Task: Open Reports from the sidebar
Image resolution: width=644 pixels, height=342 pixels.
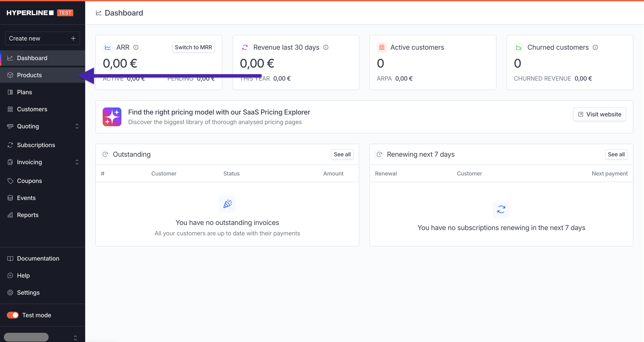Action: point(27,215)
